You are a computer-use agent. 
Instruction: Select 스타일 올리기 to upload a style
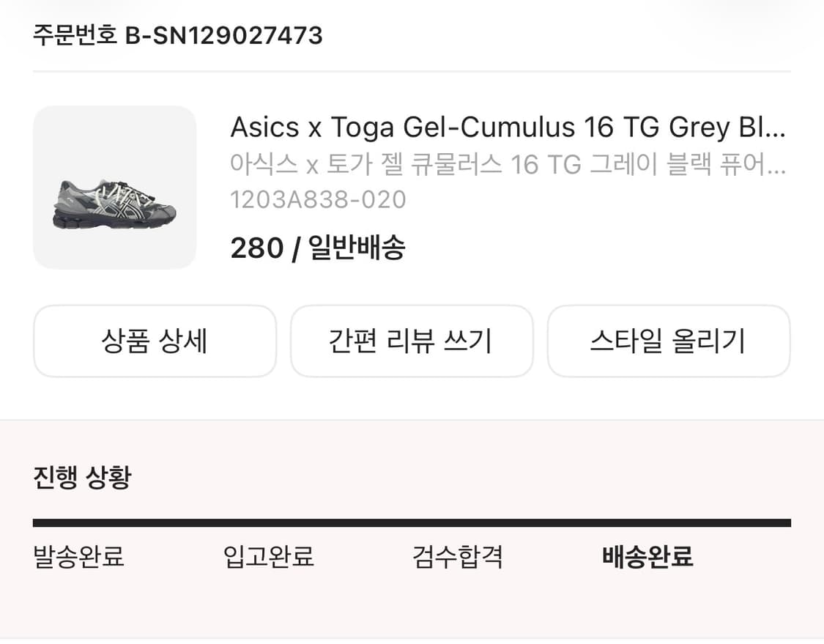(669, 341)
